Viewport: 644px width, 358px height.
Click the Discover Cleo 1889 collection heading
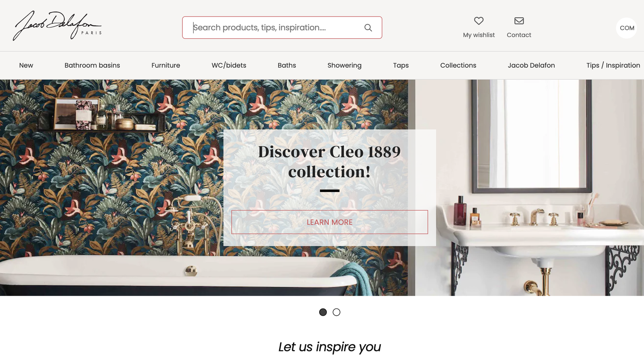[329, 162]
